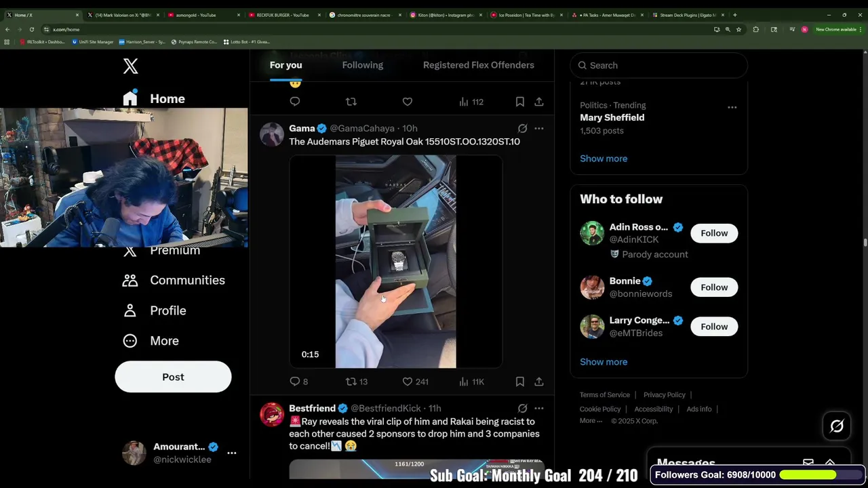Image resolution: width=868 pixels, height=488 pixels.
Task: Bookmark the post with 112 views
Action: click(x=520, y=102)
